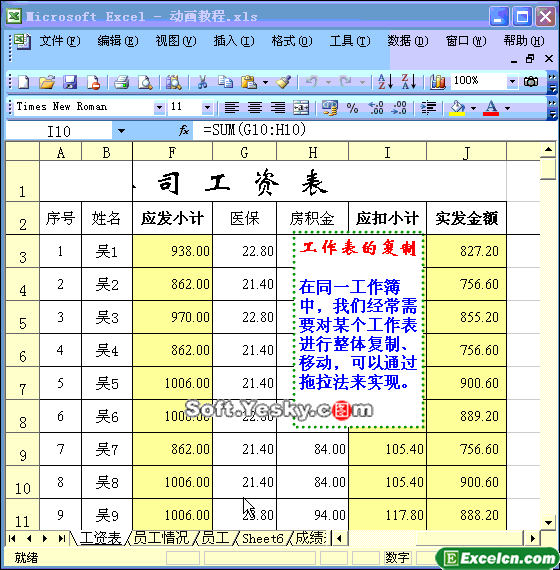Open the font size dropdown
Screen dimensions: 560x570
click(207, 108)
